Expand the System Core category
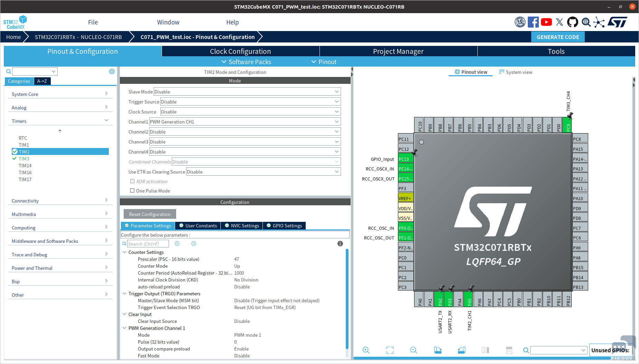This screenshot has width=639, height=364. tap(60, 94)
